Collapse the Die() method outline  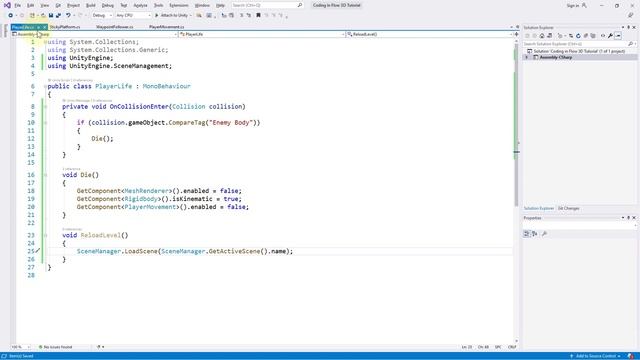pyautogui.click(x=45, y=175)
